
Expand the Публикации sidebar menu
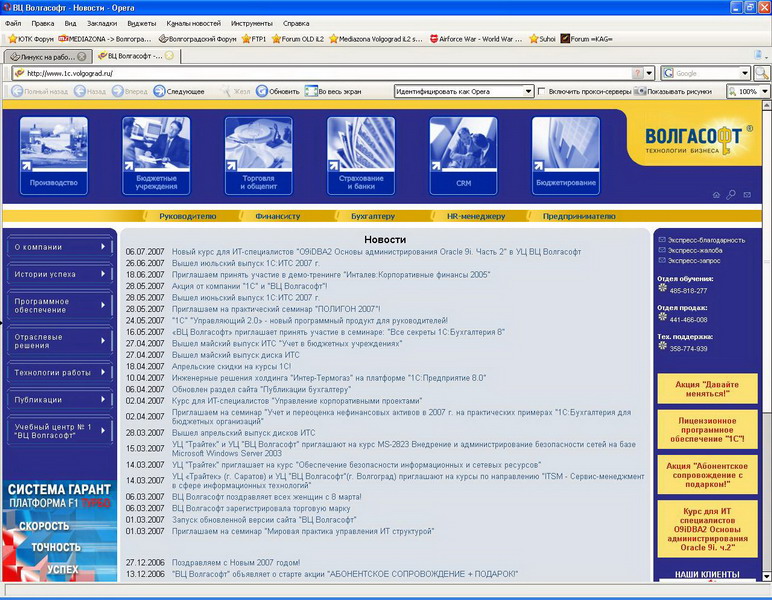coord(60,399)
